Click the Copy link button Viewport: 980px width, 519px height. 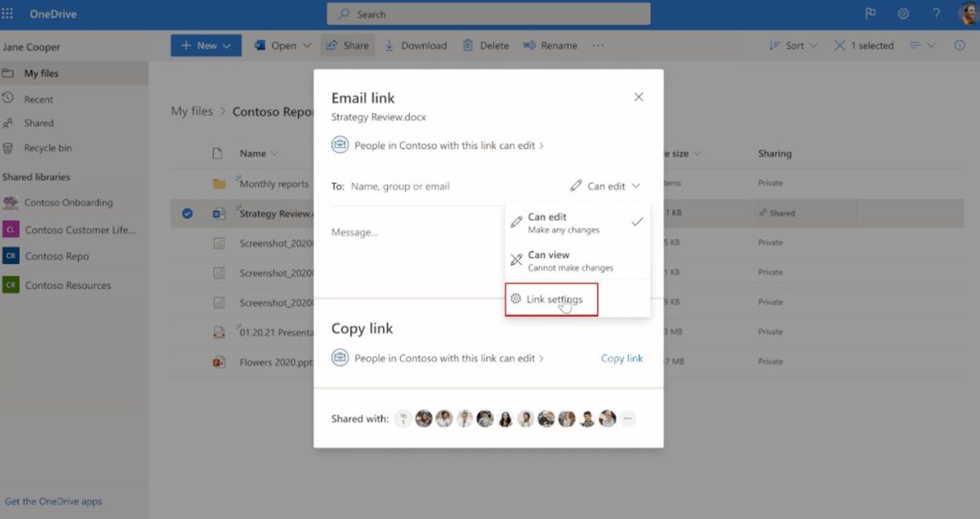[621, 358]
